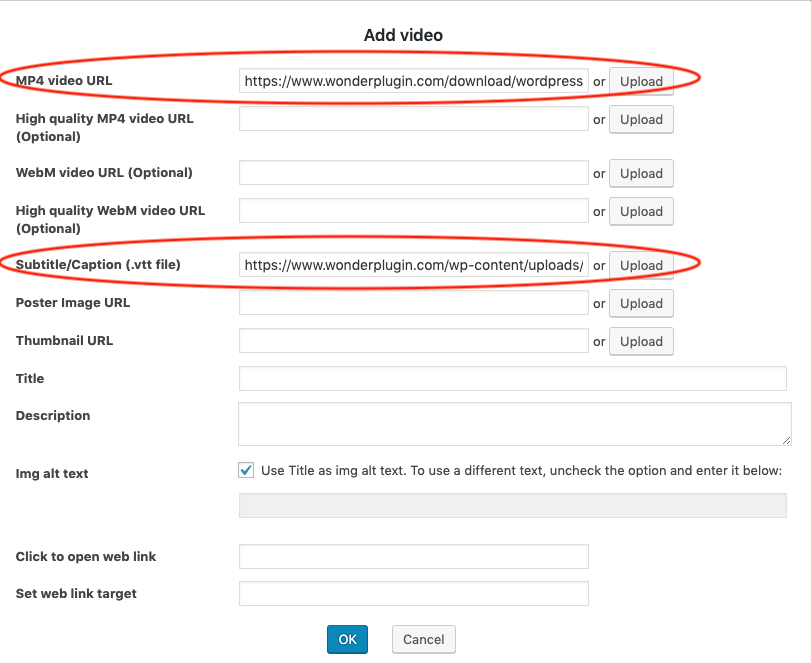Focus the Click to open web link field
The height and width of the screenshot is (663, 811).
413,556
